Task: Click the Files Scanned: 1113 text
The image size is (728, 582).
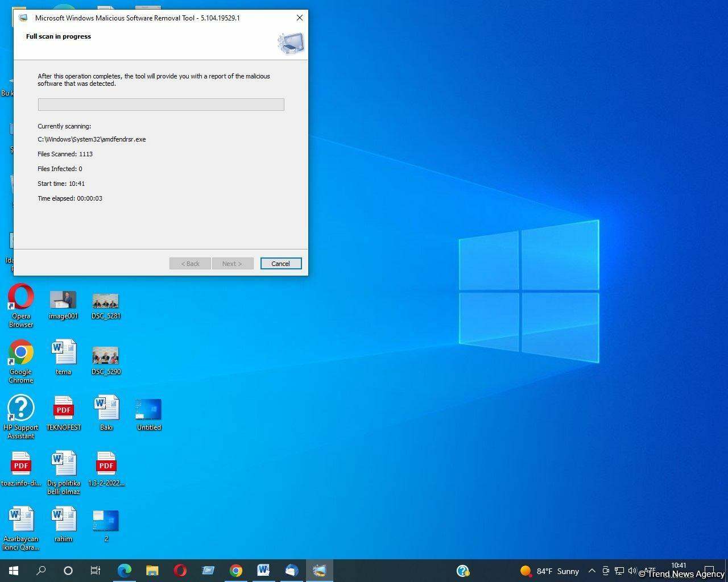Action: [65, 154]
